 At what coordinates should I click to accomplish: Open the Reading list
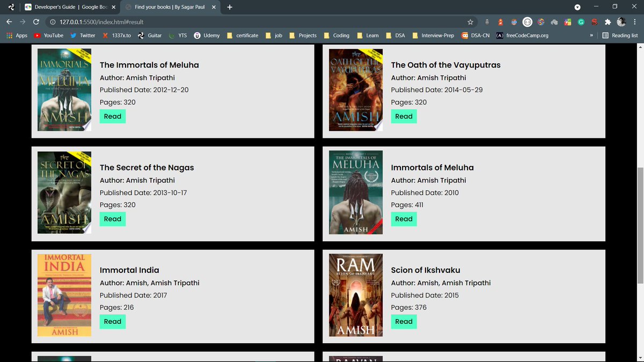coord(620,35)
